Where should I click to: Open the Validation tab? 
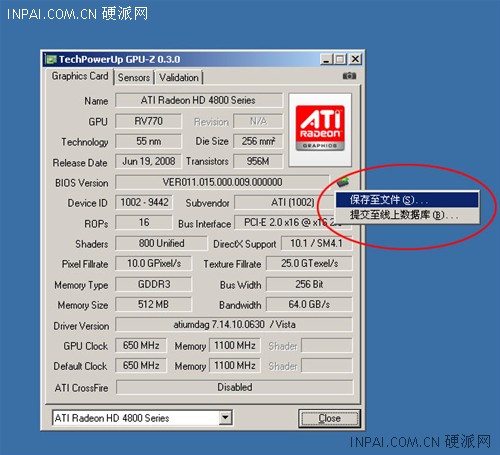pyautogui.click(x=179, y=77)
